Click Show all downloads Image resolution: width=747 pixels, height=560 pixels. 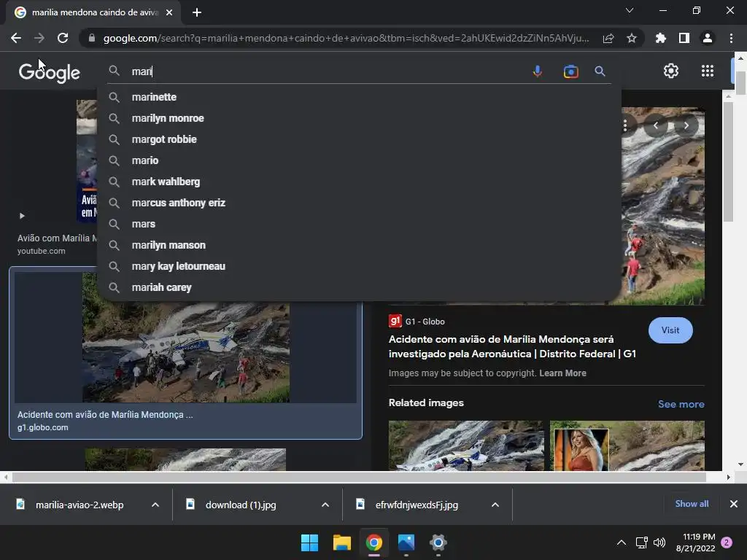[692, 504]
